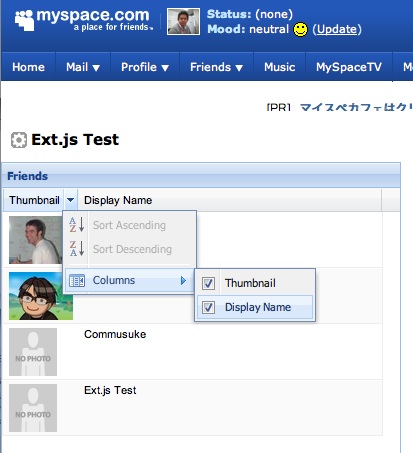Click the gear icon beside Ext.js Test
The image size is (413, 453).
coord(19,140)
